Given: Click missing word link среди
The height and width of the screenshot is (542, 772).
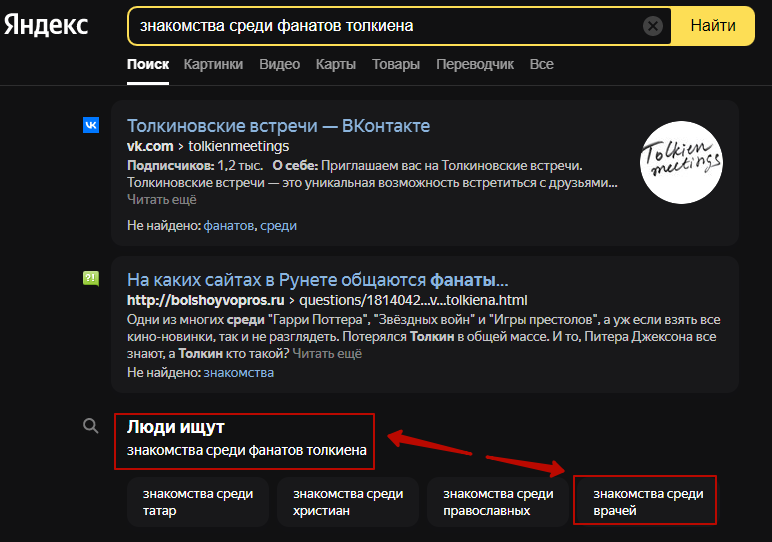Looking at the screenshot, I should [278, 225].
